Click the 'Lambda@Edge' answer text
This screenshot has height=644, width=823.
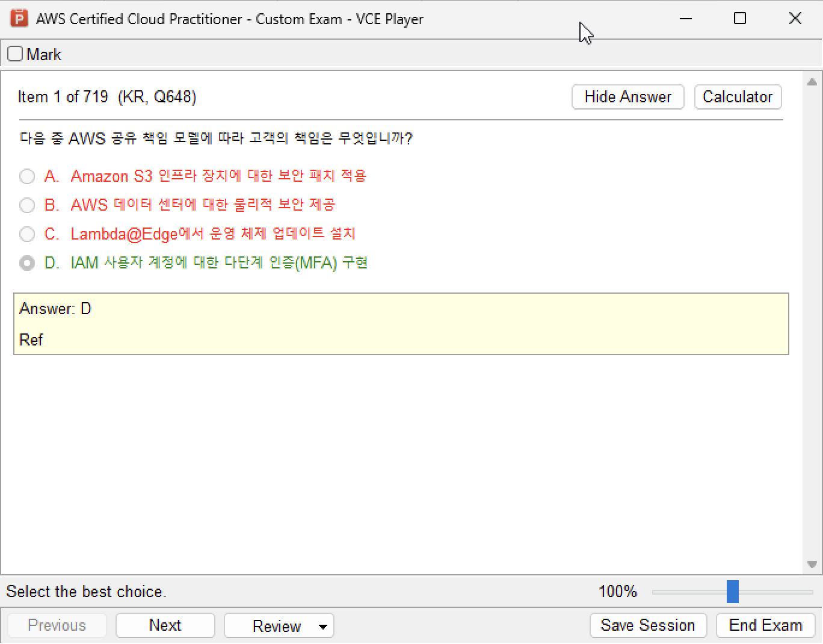click(x=213, y=234)
